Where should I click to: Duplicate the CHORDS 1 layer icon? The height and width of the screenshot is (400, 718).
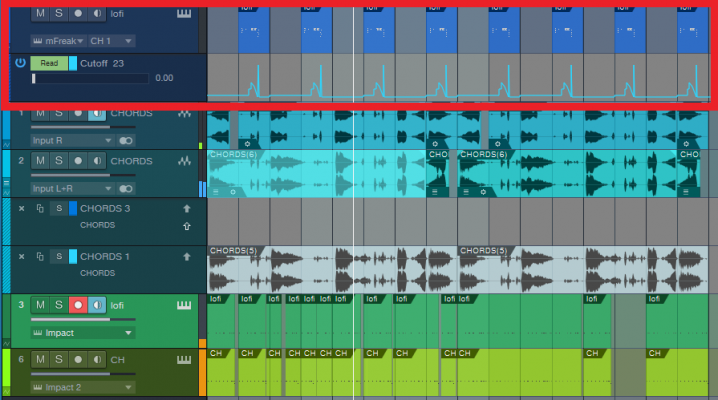pos(40,257)
